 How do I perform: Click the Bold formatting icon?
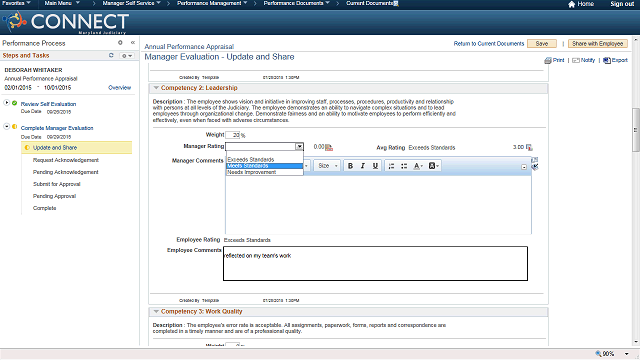350,166
